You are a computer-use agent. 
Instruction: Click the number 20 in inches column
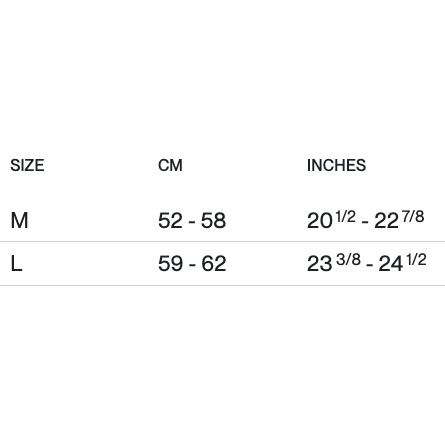[319, 221]
